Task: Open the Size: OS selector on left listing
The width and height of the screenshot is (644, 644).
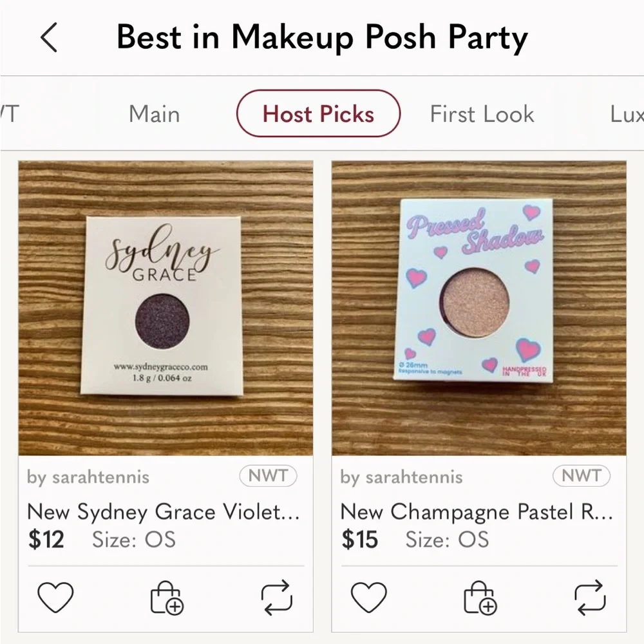Action: (x=134, y=540)
